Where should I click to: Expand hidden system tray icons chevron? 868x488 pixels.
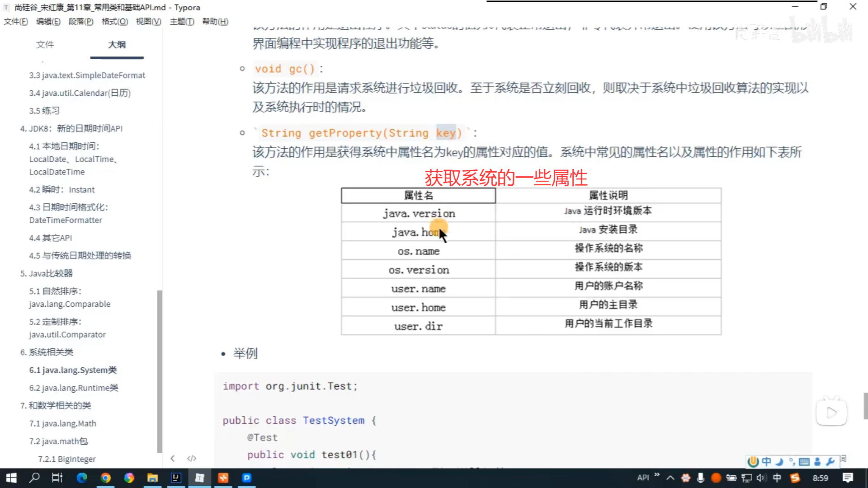[x=670, y=478]
